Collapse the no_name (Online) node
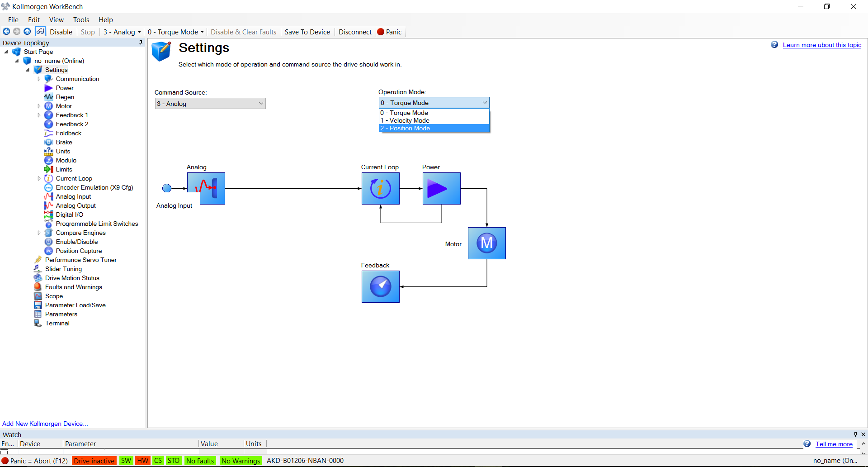868x467 pixels. click(17, 61)
